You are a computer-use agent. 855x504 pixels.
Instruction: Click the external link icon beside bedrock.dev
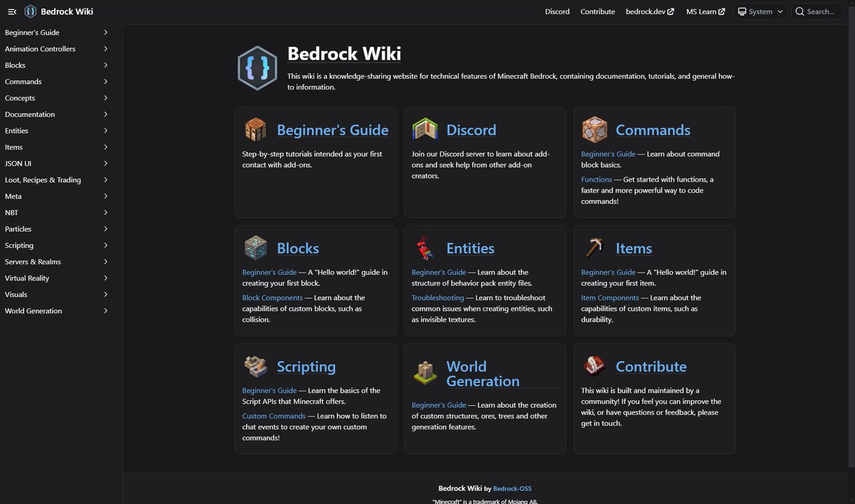pos(670,11)
